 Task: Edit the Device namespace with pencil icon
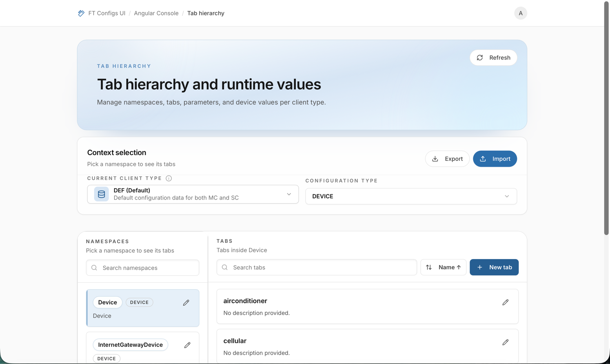pyautogui.click(x=186, y=302)
